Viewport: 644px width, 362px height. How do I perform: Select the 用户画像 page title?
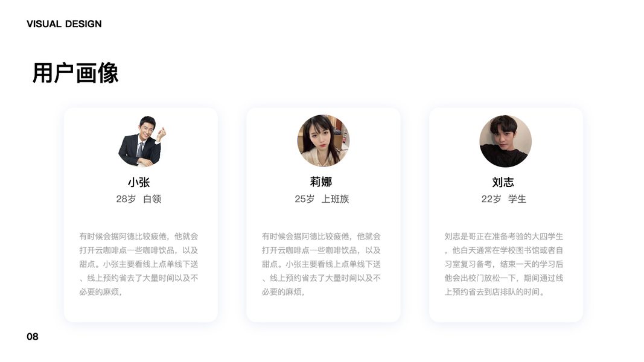click(75, 73)
